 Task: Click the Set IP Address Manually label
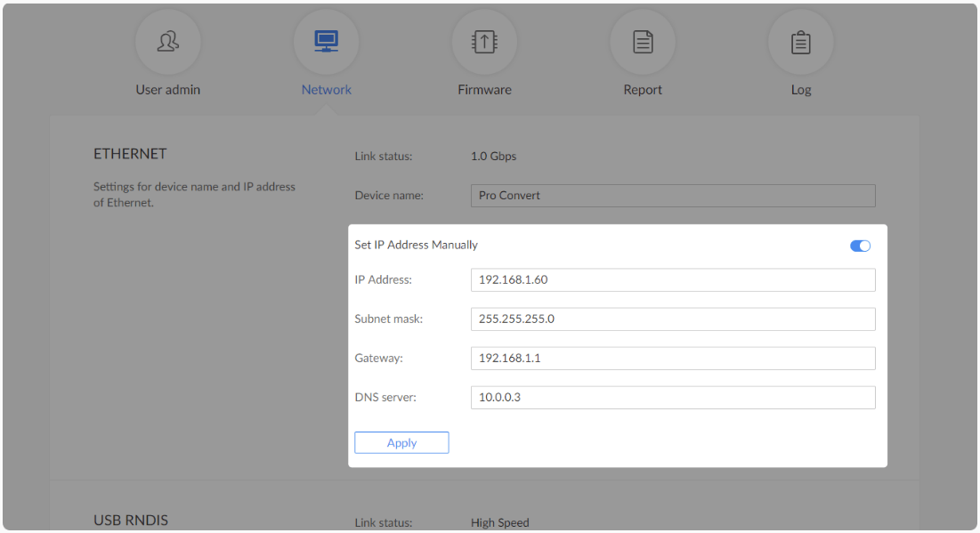416,245
